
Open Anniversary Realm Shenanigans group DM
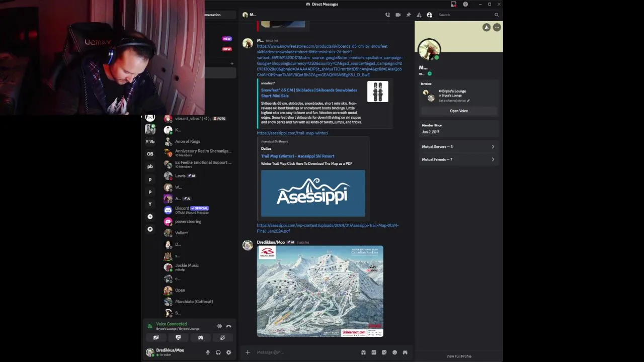pyautogui.click(x=198, y=153)
